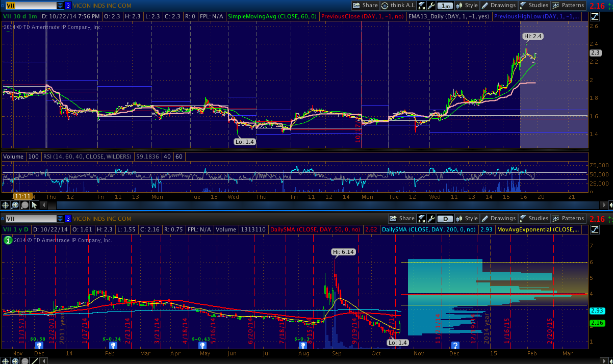The image size is (613, 364).
Task: Toggle the blue link color box '3' in upper chart
Action: tap(68, 6)
